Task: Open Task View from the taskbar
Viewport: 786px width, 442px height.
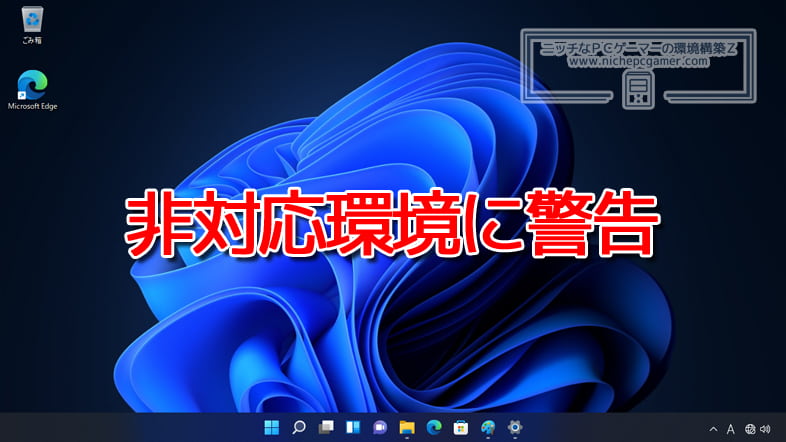Action: 325,428
